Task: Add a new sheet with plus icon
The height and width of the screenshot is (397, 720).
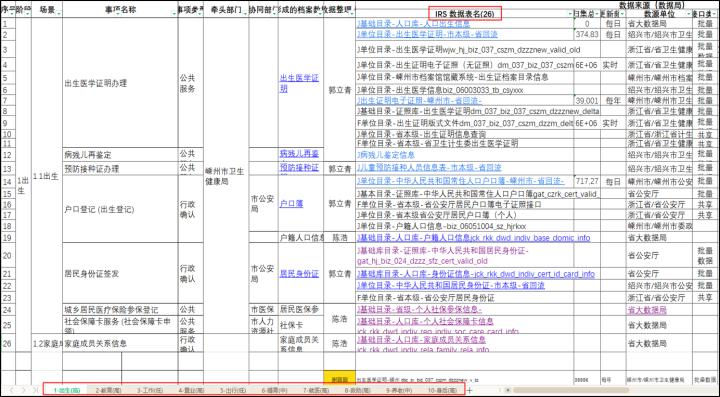Action: coord(470,390)
